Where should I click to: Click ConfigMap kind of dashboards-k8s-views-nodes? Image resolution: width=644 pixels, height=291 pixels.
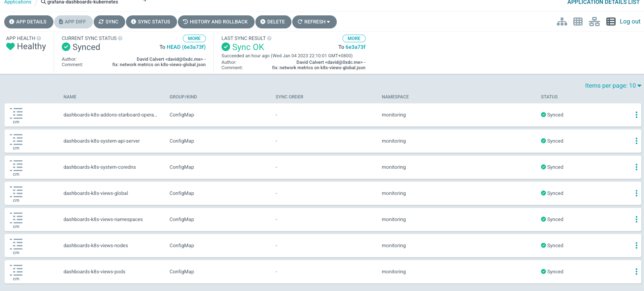[182, 246]
